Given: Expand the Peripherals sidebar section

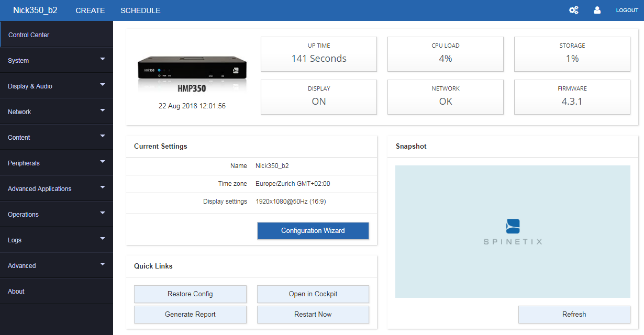Looking at the screenshot, I should (57, 163).
